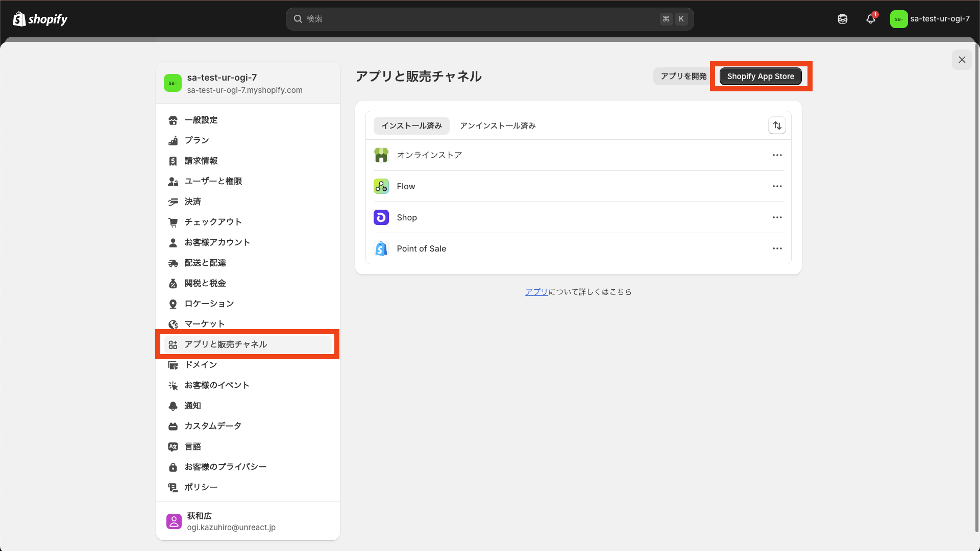This screenshot has width=980, height=551.
Task: Click inside the 検索 search field
Action: [489, 19]
